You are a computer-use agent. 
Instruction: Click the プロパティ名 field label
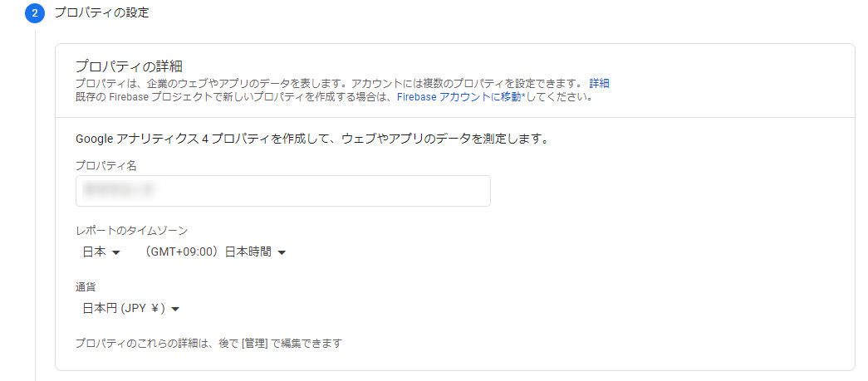pyautogui.click(x=105, y=165)
